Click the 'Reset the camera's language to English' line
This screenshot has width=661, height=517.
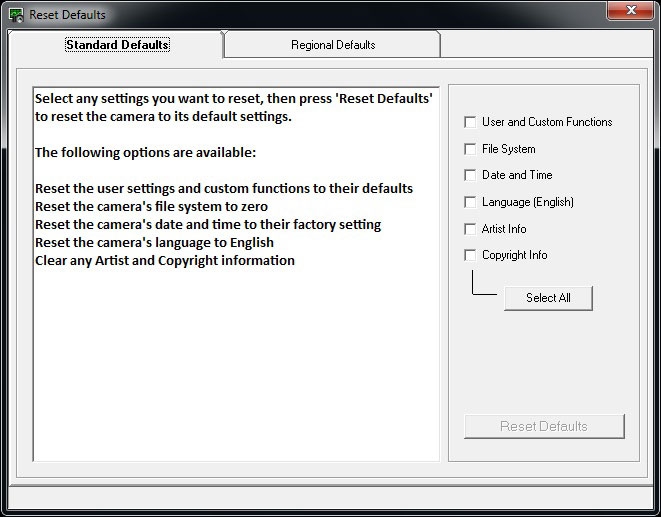(154, 243)
